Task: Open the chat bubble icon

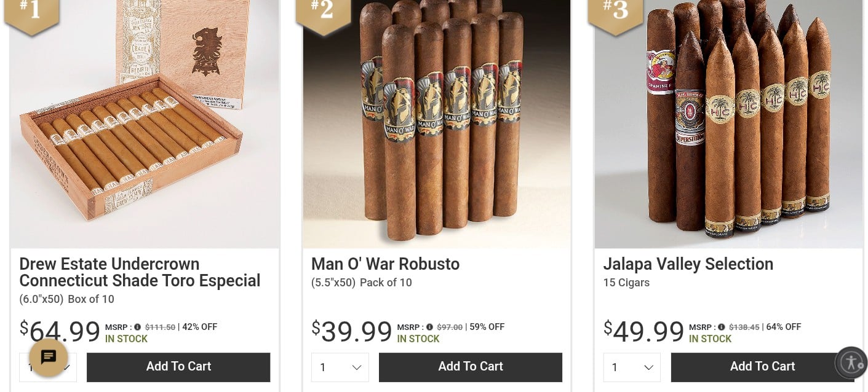Action: (49, 357)
